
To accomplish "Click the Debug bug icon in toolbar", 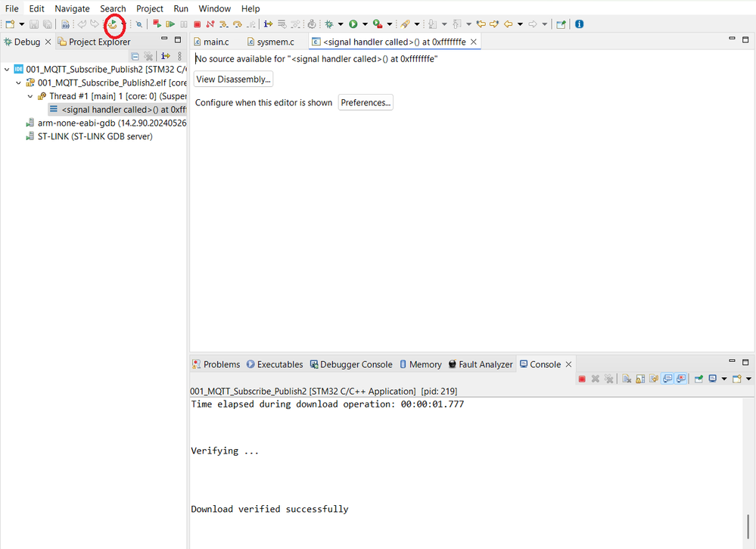I will point(329,24).
